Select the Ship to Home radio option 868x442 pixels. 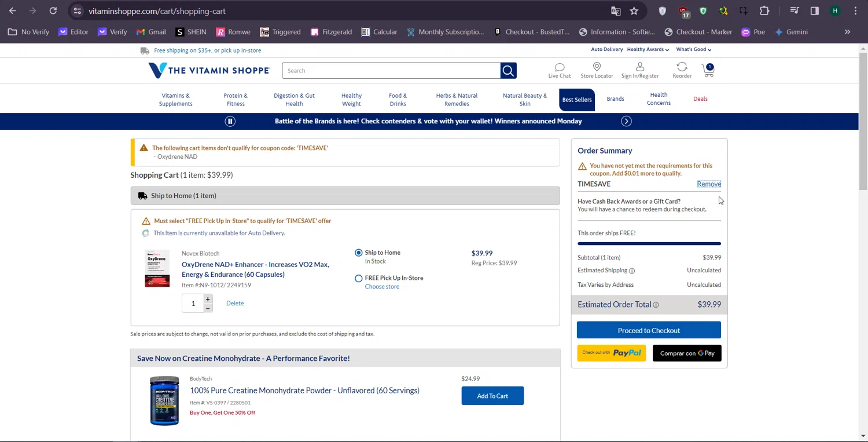coord(359,253)
